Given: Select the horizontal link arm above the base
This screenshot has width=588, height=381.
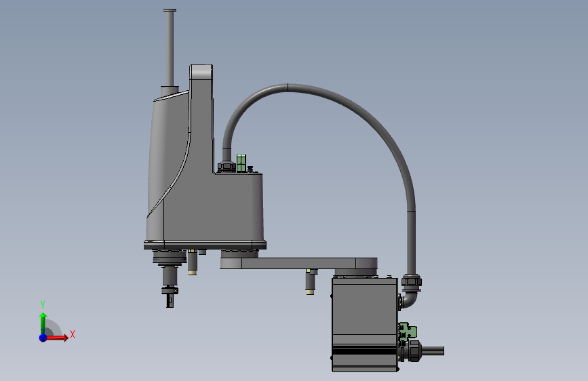Looking at the screenshot, I should (x=298, y=263).
